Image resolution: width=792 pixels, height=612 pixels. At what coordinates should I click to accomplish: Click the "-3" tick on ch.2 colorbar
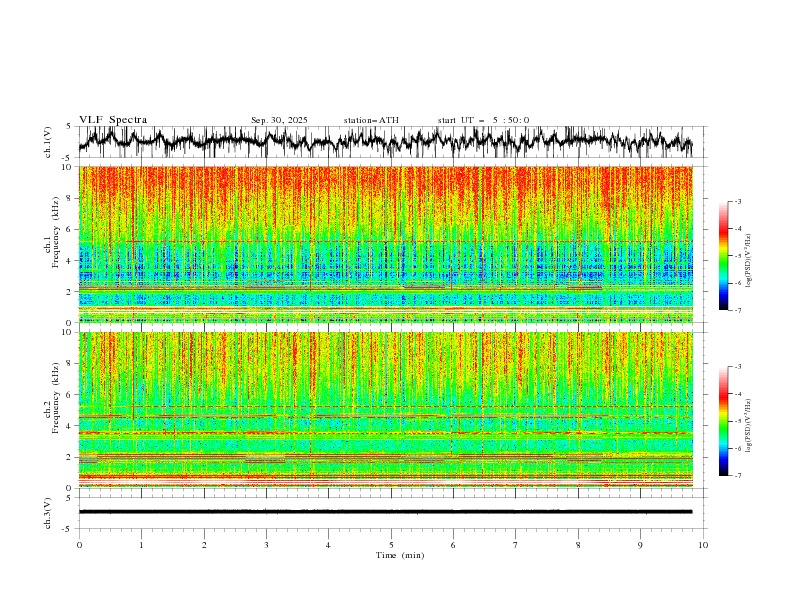click(x=737, y=367)
